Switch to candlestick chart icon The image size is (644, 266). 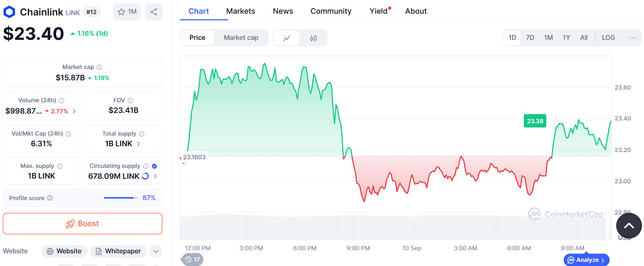click(x=313, y=38)
